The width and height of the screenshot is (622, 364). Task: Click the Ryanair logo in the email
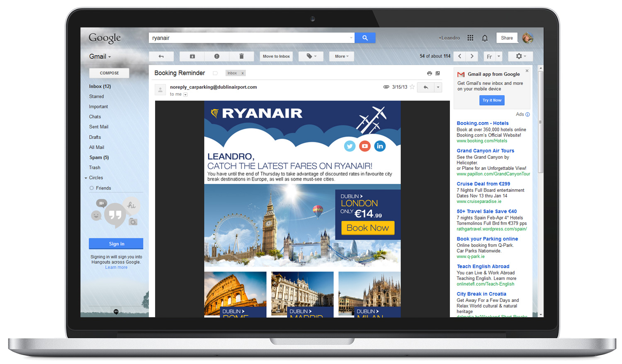[x=257, y=113]
